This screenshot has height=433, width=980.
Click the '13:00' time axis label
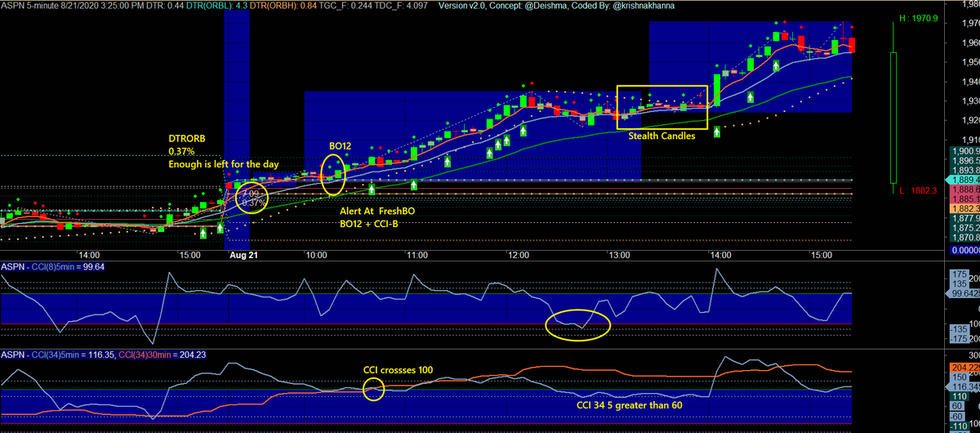(619, 256)
